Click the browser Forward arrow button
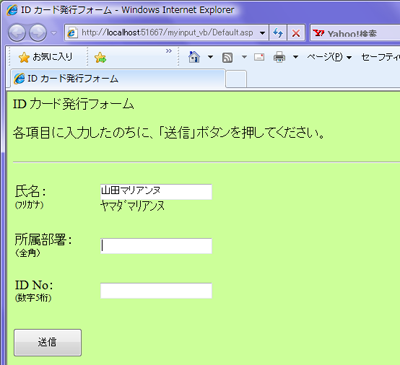The height and width of the screenshot is (365, 400). 38,33
